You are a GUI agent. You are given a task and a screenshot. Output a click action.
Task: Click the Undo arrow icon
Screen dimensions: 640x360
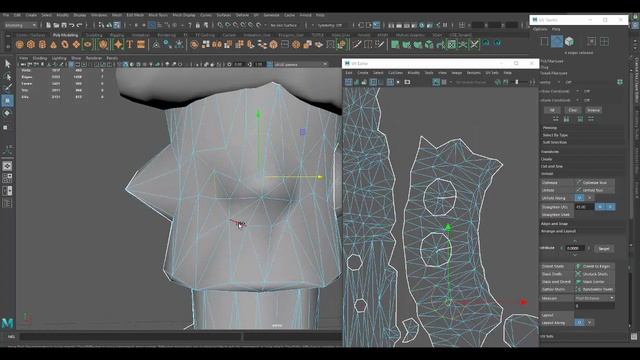71,25
